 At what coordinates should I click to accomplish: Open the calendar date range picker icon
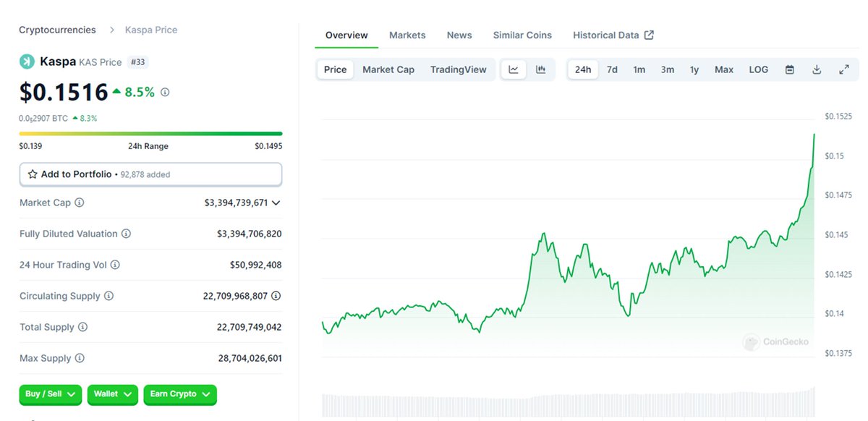point(790,69)
